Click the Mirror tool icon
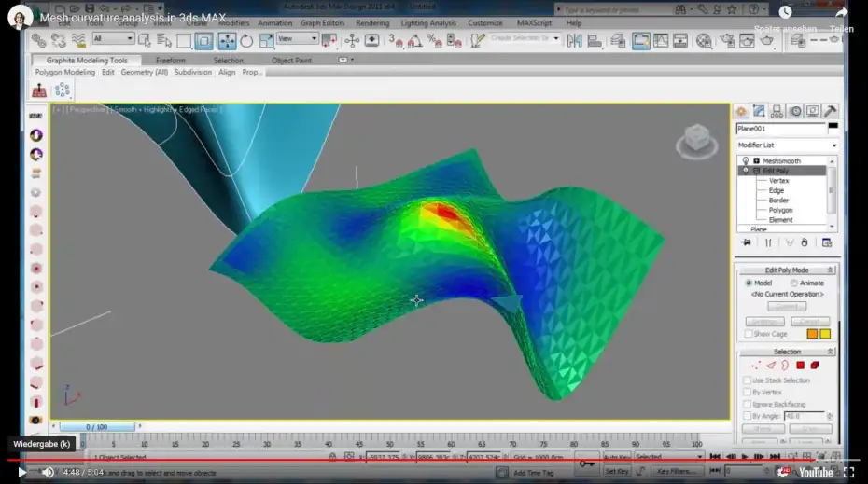Image resolution: width=868 pixels, height=484 pixels. [575, 41]
